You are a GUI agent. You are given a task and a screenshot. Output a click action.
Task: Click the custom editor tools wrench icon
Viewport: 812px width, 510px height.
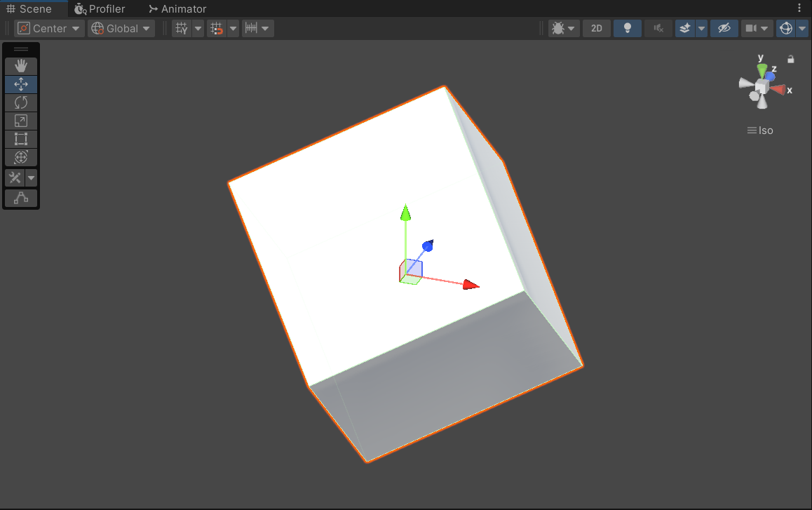pyautogui.click(x=15, y=177)
